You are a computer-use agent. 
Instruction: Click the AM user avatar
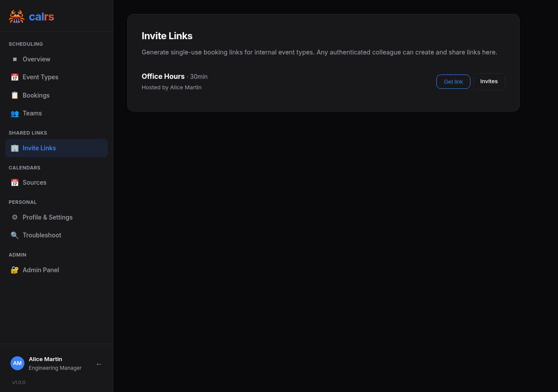pyautogui.click(x=17, y=363)
